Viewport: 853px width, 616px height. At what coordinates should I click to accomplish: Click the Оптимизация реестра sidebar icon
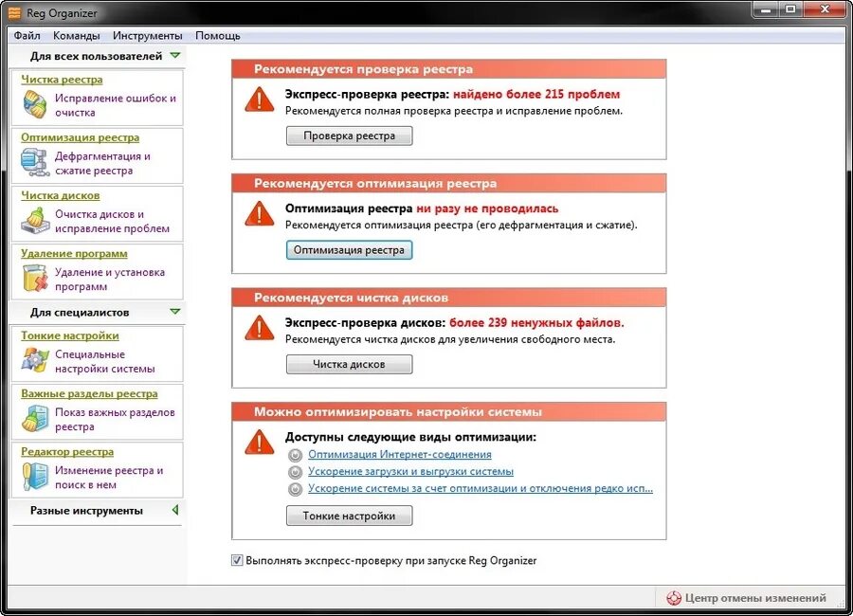(x=35, y=163)
